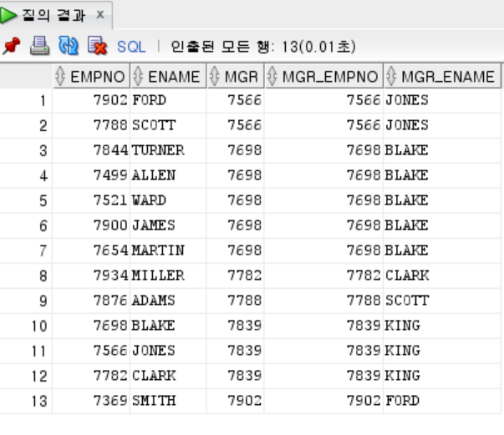This screenshot has height=435, width=504.
Task: Click the pin icon in results toolbar
Action: 11,46
